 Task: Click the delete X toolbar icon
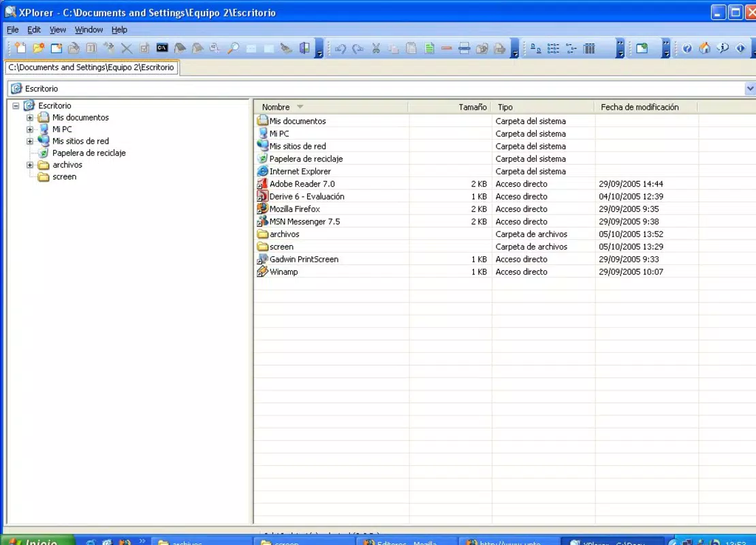pyautogui.click(x=127, y=48)
